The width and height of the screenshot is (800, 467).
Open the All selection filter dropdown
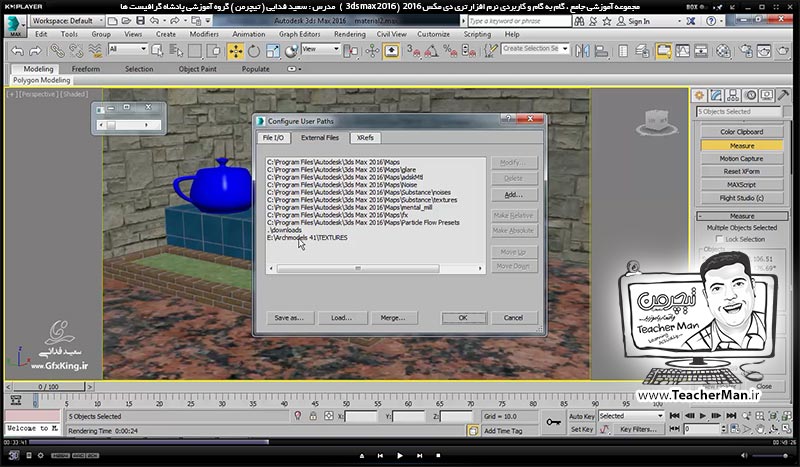pos(128,49)
